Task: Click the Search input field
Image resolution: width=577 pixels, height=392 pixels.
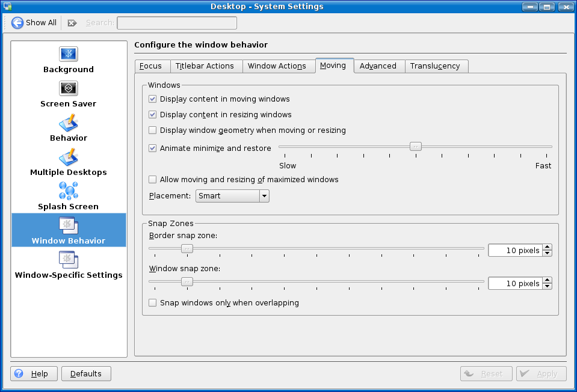Action: (x=177, y=23)
